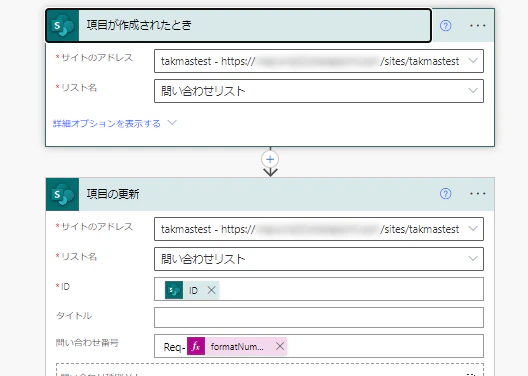Image resolution: width=528 pixels, height=376 pixels.
Task: Expand リスト名 dropdown in the trigger
Action: [473, 91]
